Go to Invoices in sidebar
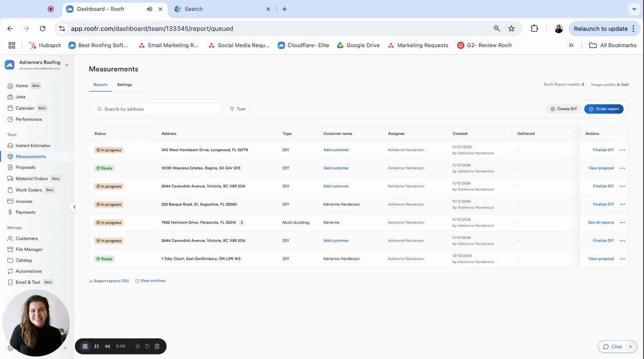 [x=24, y=201]
